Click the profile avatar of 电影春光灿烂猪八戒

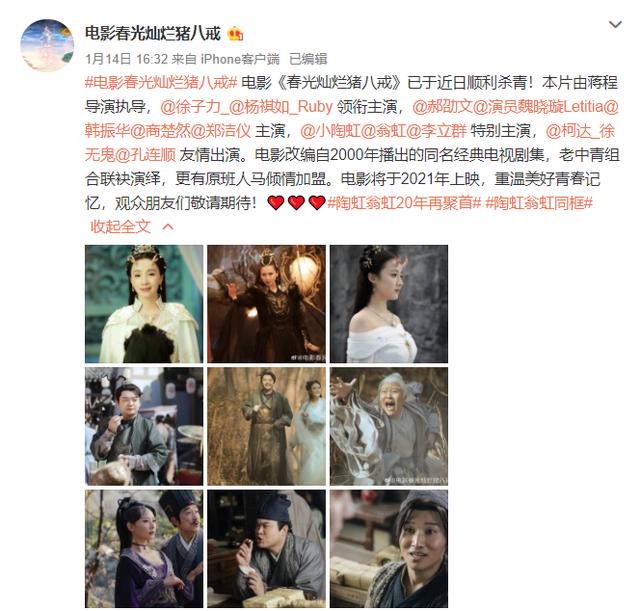tap(47, 45)
